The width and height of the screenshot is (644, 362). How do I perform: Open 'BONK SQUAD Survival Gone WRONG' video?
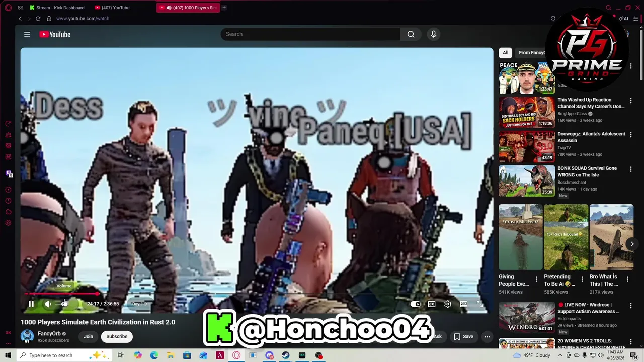(587, 171)
